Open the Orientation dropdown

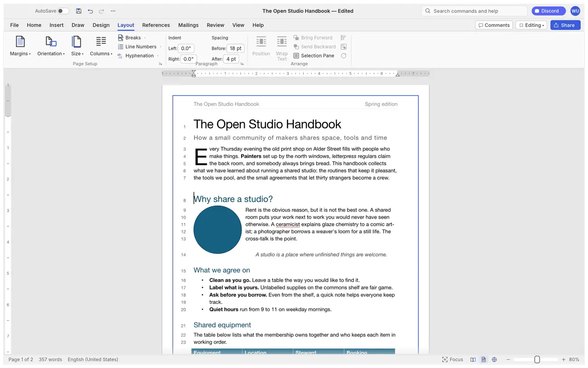[x=51, y=46]
